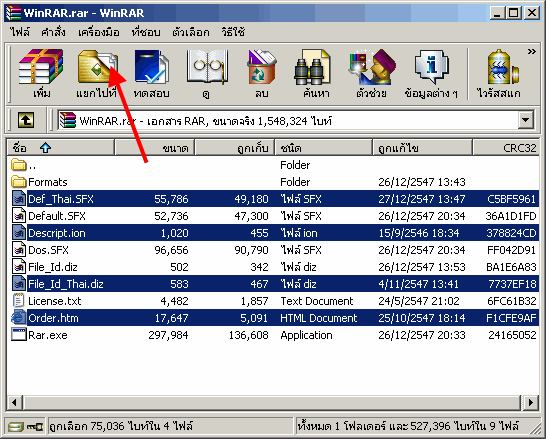Expand hidden toolbar items chevron

tap(531, 52)
